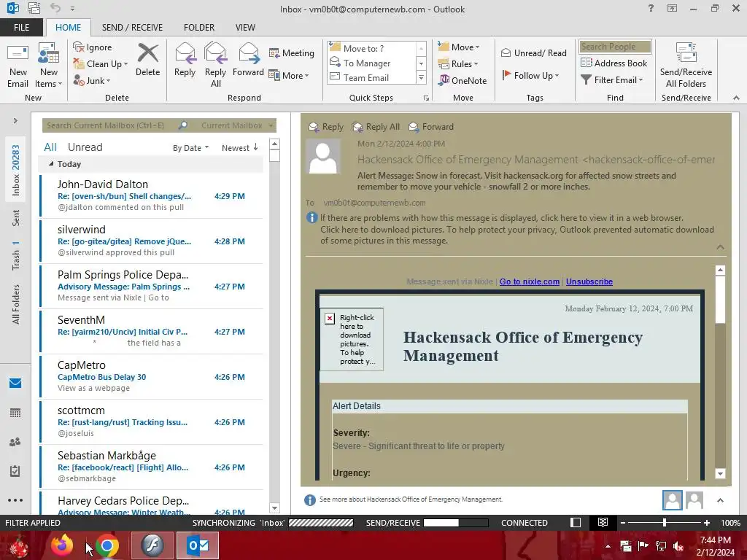Open the FILE tab
The height and width of the screenshot is (560, 747).
[21, 27]
